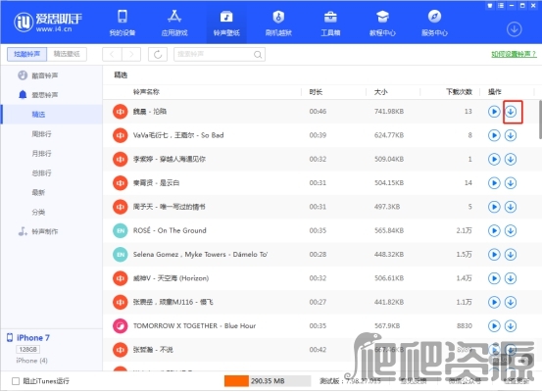Viewport: 542px width, 392px height.
Task: Download the So Bad ringtone
Action: coord(511,135)
